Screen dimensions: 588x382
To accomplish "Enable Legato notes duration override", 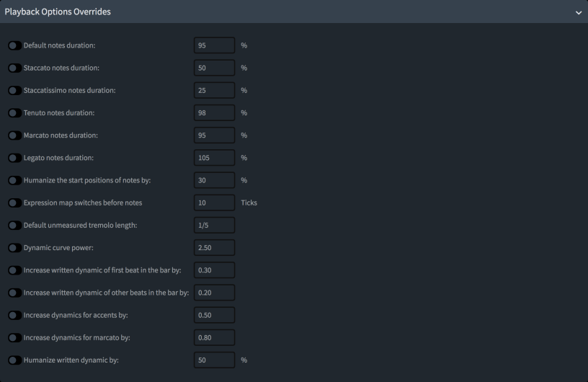I will 14,158.
